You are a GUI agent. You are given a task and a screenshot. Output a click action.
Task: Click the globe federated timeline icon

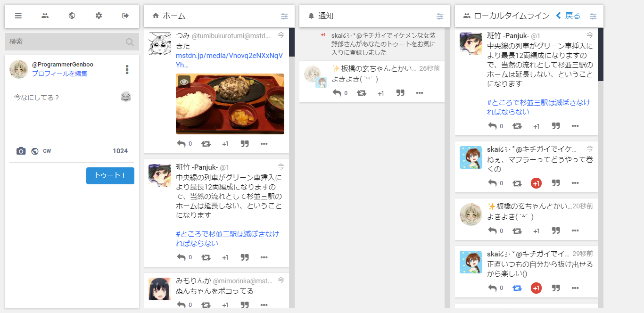pos(72,16)
